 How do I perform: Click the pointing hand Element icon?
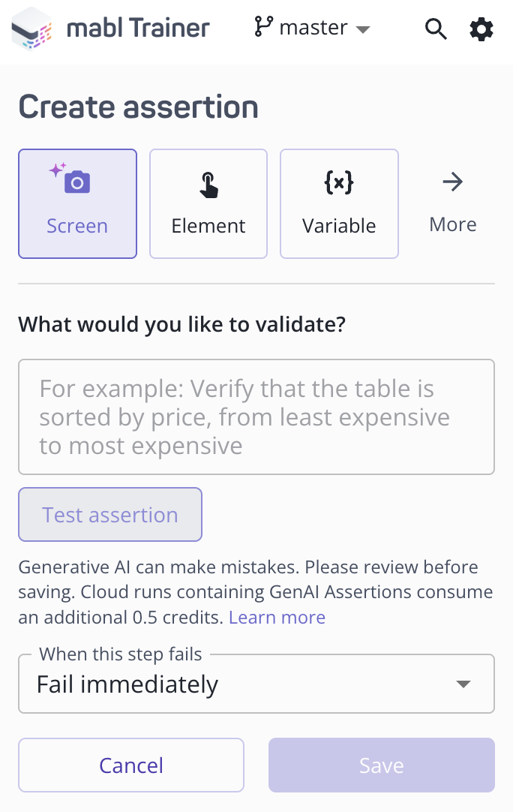(208, 184)
